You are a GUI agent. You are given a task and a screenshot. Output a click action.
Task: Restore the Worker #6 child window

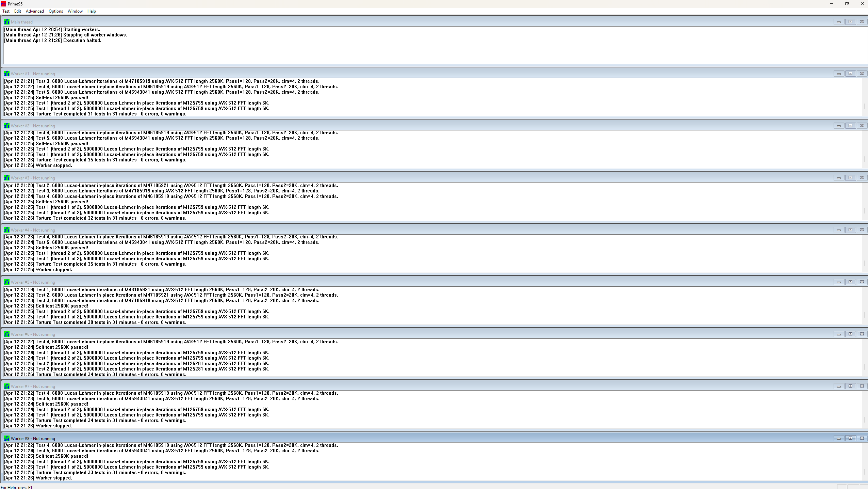tap(850, 334)
